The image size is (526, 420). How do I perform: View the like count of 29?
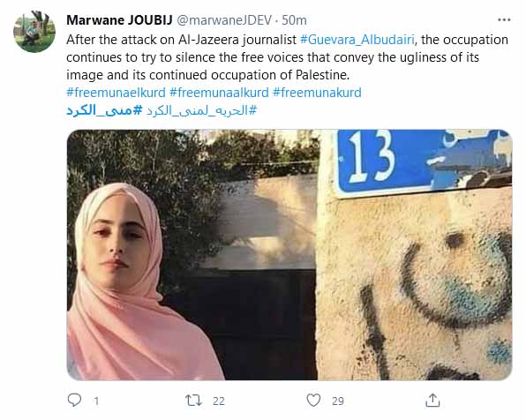click(x=338, y=401)
